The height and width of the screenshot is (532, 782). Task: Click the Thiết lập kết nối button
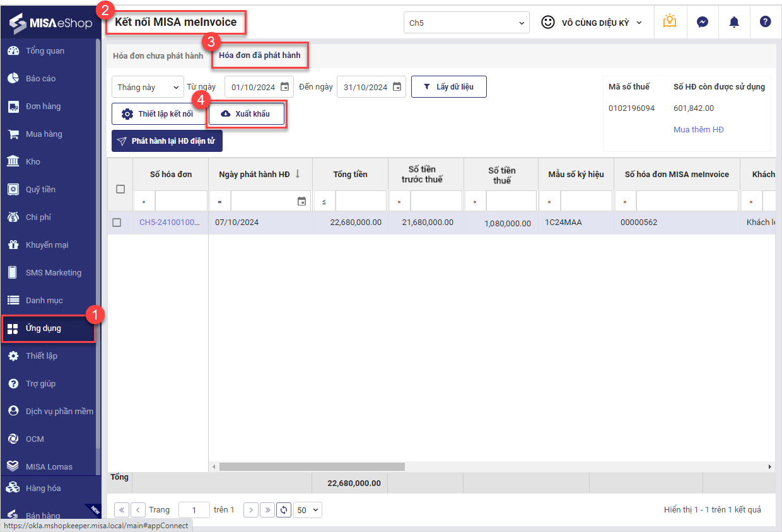pos(158,114)
